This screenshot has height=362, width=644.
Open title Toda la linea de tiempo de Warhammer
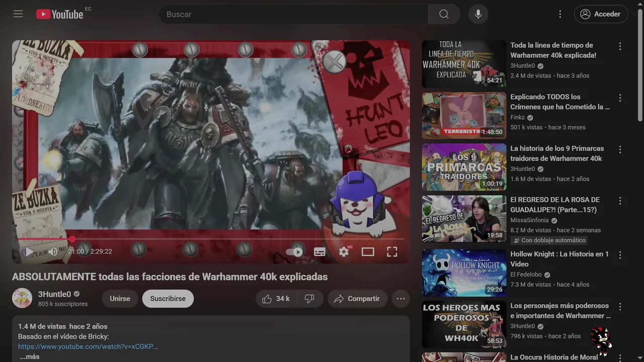coord(553,50)
